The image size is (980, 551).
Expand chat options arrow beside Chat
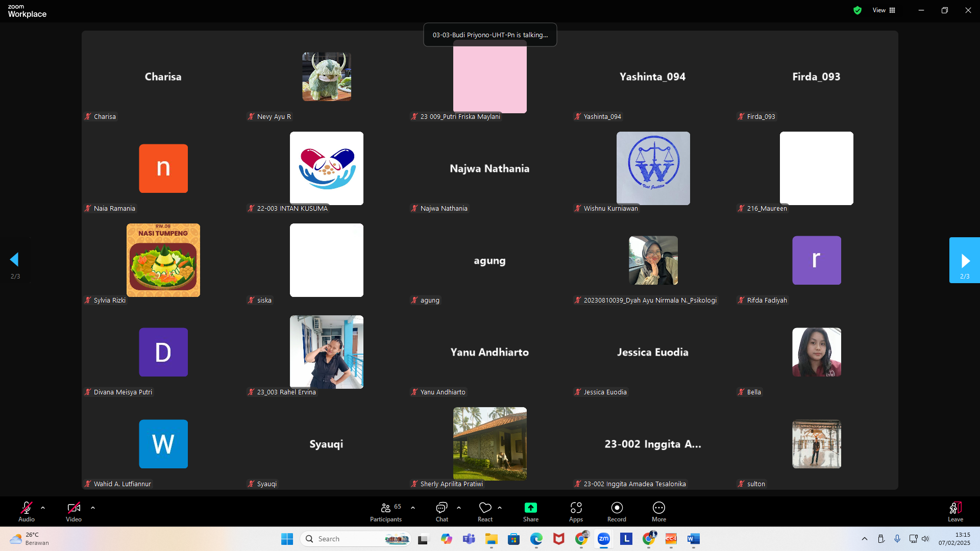click(459, 508)
